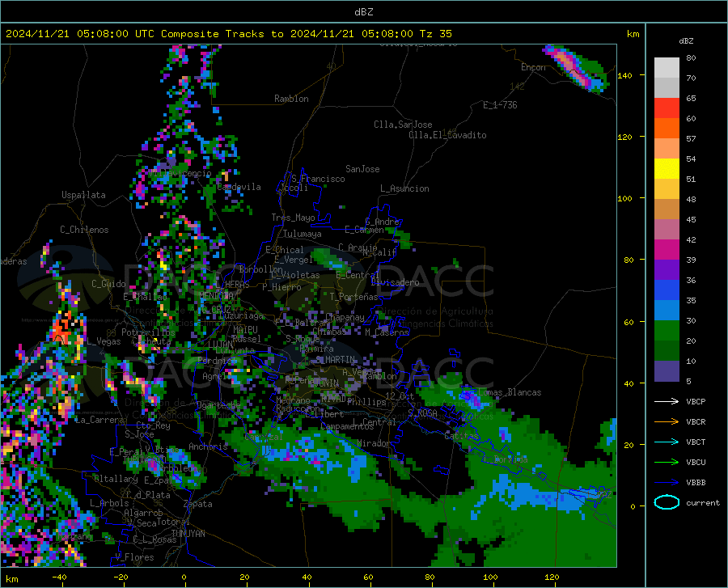The height and width of the screenshot is (588, 728).
Task: Click the E_Peral map label
Action: (126, 451)
